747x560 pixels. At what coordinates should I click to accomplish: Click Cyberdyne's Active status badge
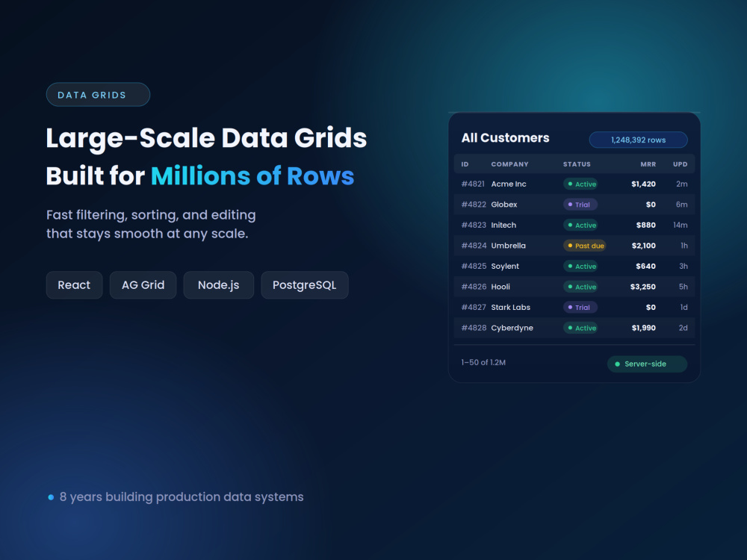(580, 328)
